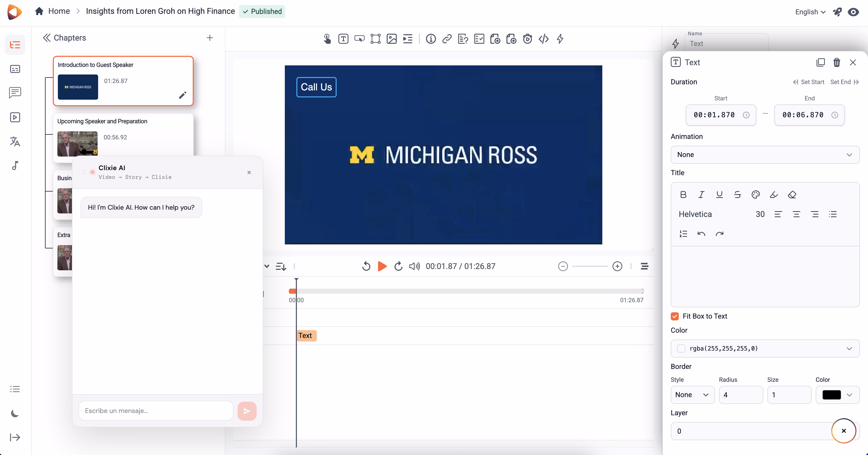
Task: Toggle bulleted list in Title editor
Action: [833, 214]
